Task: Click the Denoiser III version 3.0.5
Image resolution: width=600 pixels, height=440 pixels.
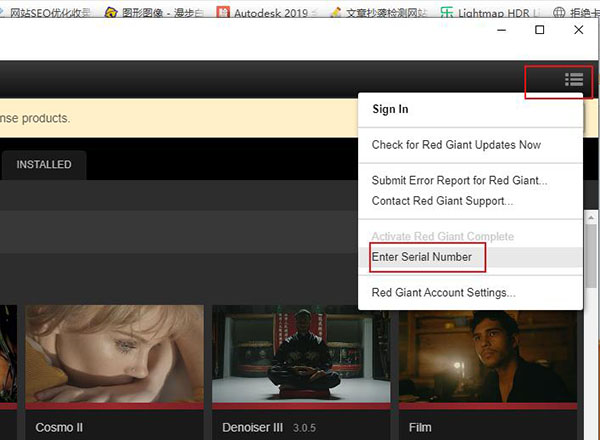Action: [x=304, y=428]
